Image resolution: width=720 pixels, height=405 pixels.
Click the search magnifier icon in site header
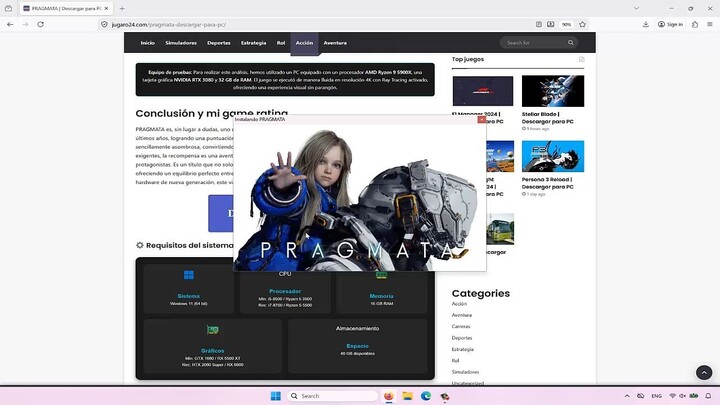coord(572,43)
